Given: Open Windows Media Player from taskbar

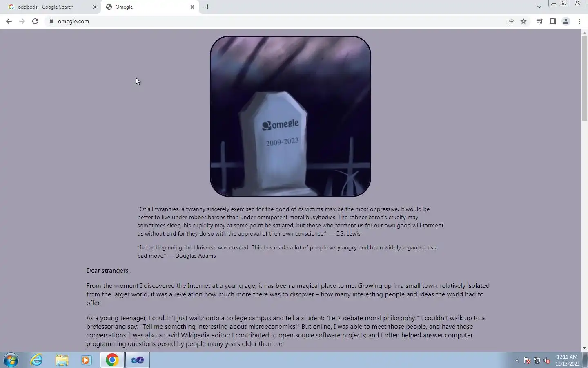Looking at the screenshot, I should [x=86, y=360].
